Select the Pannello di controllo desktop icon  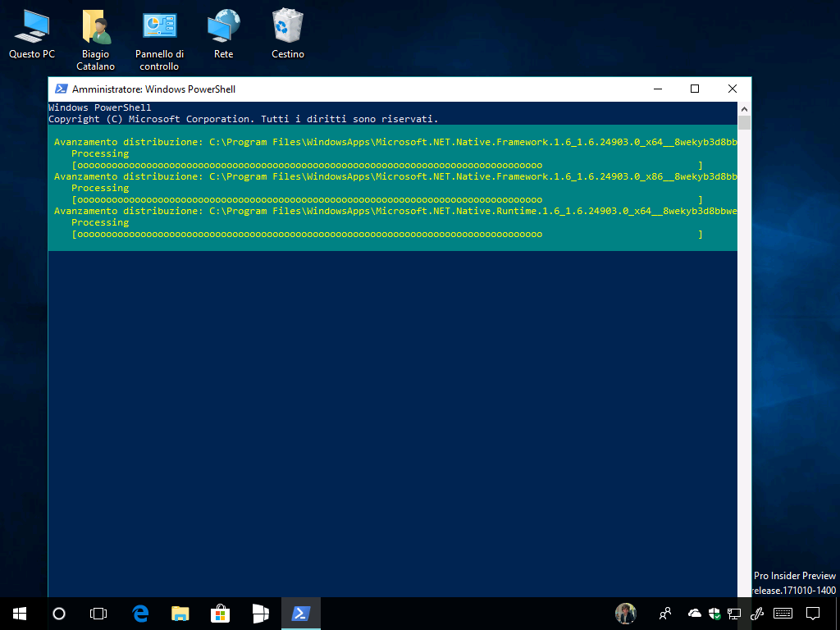[159, 40]
